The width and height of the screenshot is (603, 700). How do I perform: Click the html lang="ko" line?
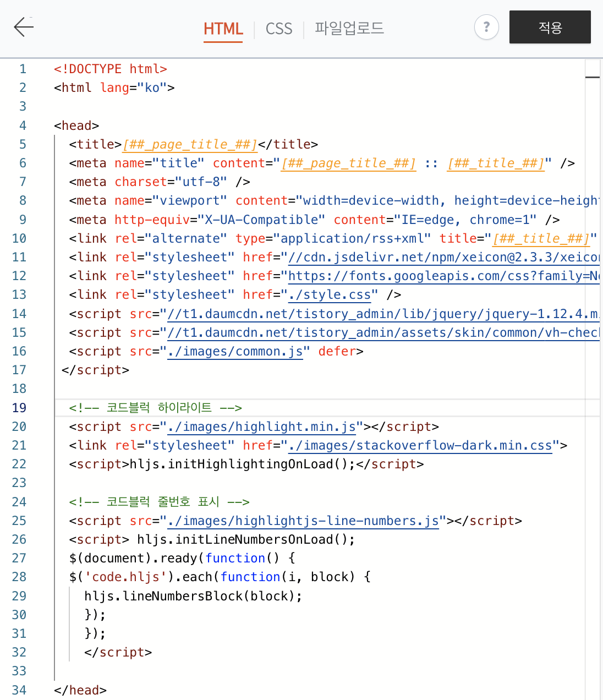click(x=114, y=87)
